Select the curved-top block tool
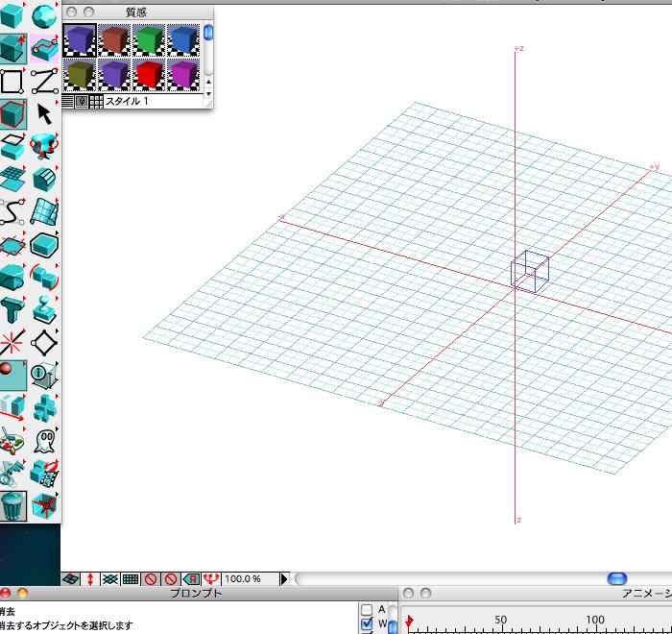This screenshot has width=672, height=634. click(x=44, y=179)
